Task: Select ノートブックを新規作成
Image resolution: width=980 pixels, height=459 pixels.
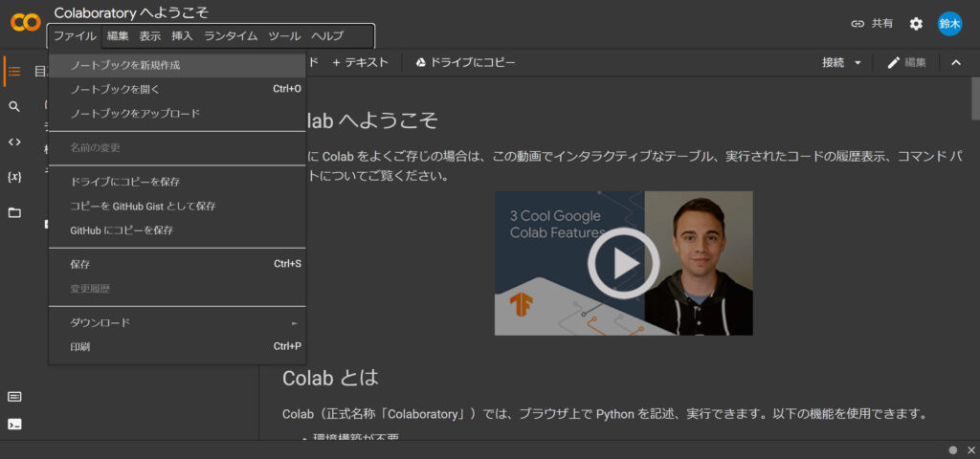Action: pos(177,65)
